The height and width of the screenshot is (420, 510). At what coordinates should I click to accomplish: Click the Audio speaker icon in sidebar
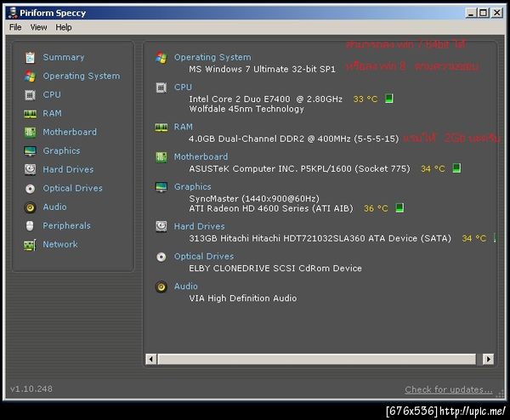click(30, 207)
